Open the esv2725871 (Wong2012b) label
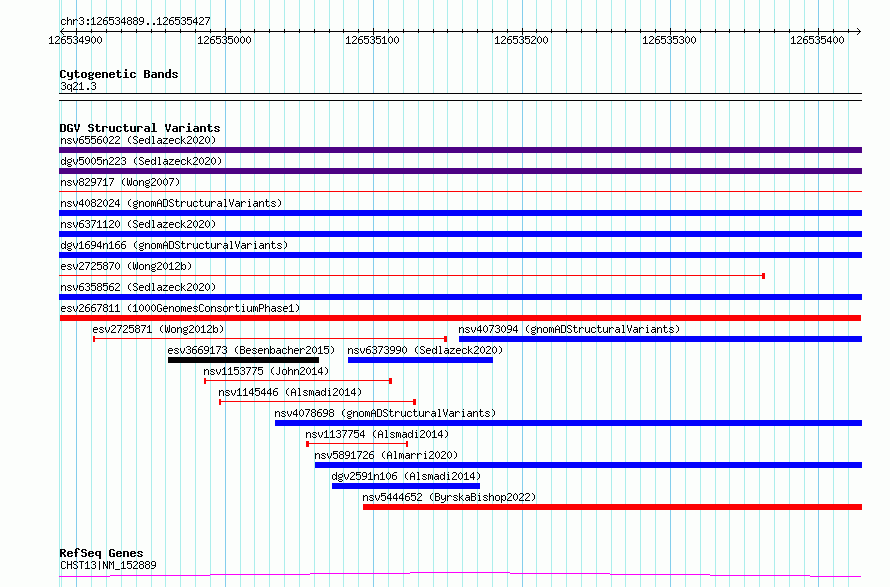Viewport: 890px width, 587px height. (x=158, y=329)
